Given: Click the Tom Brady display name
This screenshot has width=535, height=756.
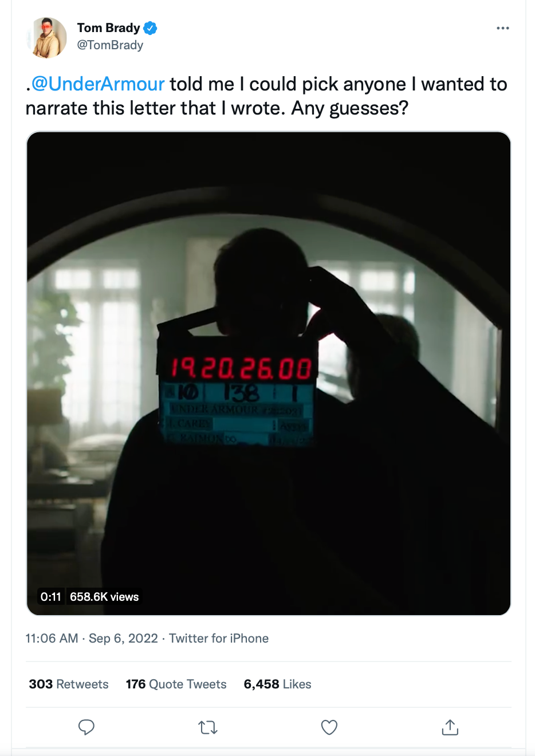Looking at the screenshot, I should (x=108, y=27).
